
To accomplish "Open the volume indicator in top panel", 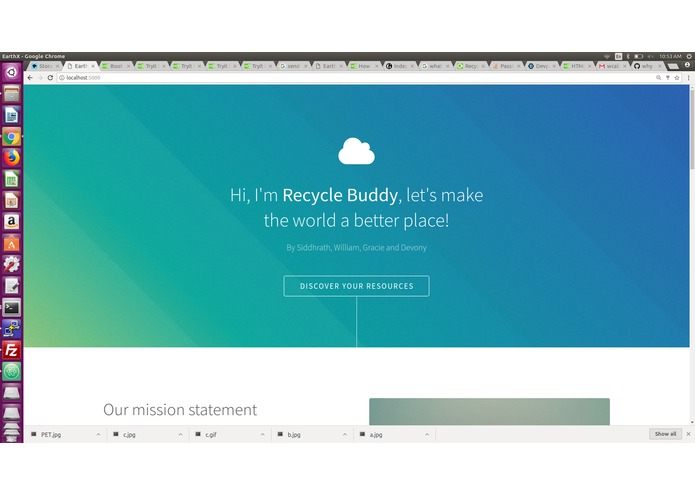I will [651, 56].
